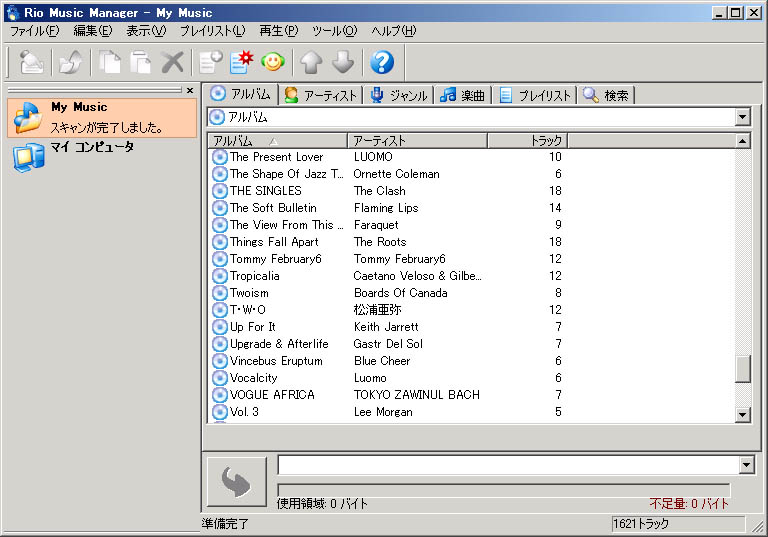Select album The Soft Bulletin

pos(273,208)
